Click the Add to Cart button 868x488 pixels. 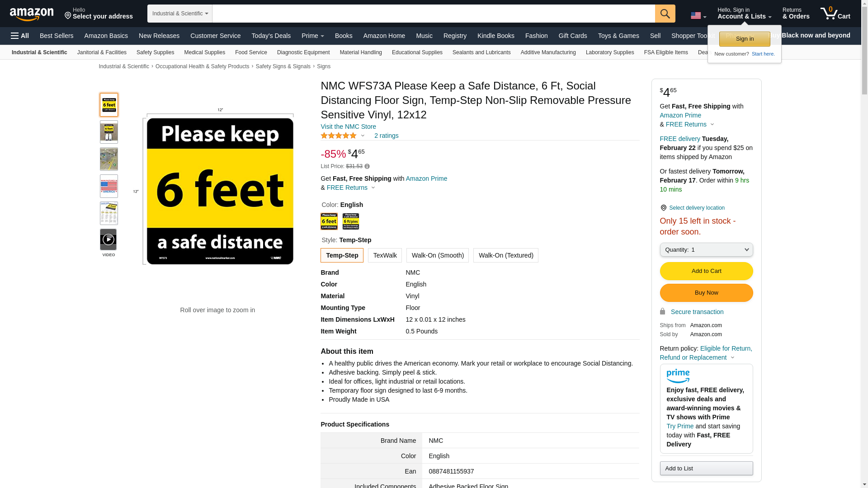click(706, 271)
